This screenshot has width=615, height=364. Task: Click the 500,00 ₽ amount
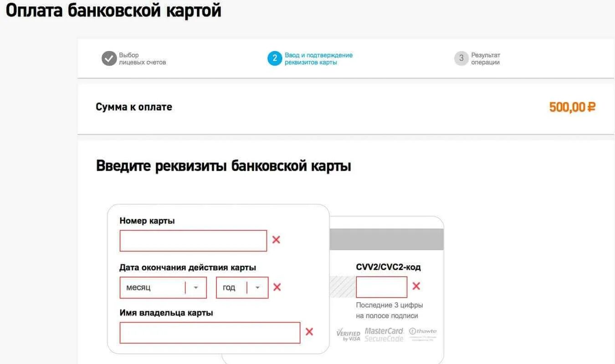pyautogui.click(x=573, y=107)
